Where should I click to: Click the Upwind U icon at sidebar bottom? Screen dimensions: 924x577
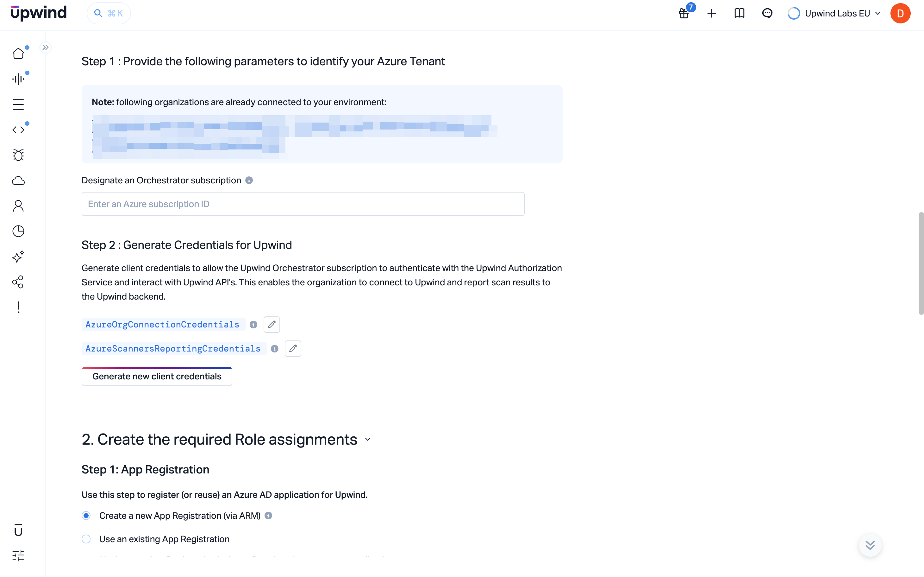pos(18,530)
